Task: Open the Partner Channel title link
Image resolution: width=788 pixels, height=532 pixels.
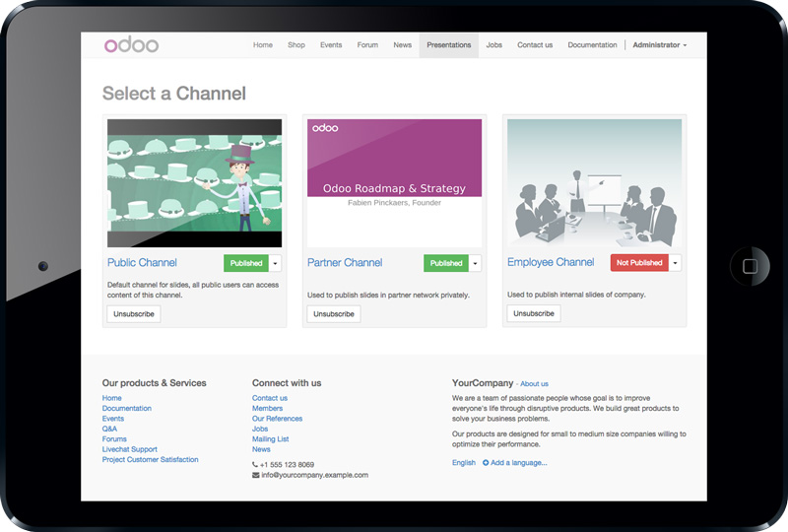Action: (x=345, y=262)
